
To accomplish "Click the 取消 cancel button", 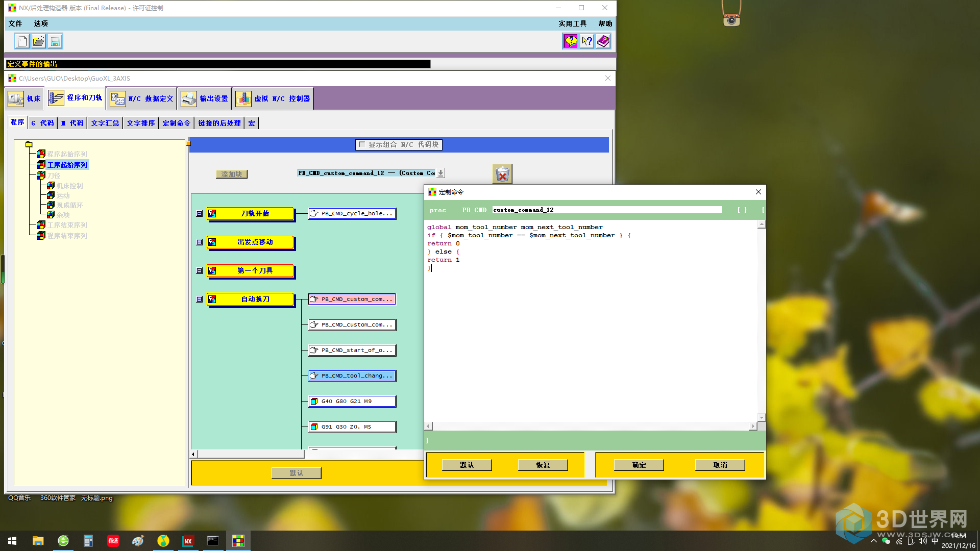I will (x=720, y=465).
